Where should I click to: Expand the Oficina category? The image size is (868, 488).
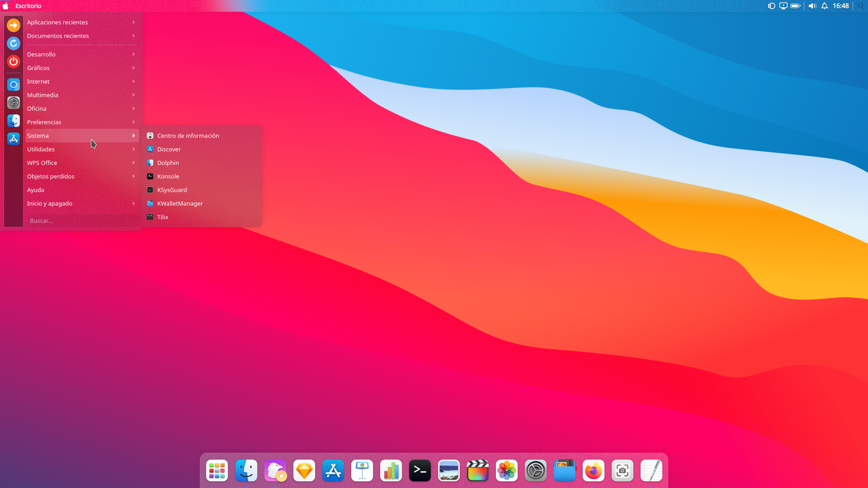82,108
